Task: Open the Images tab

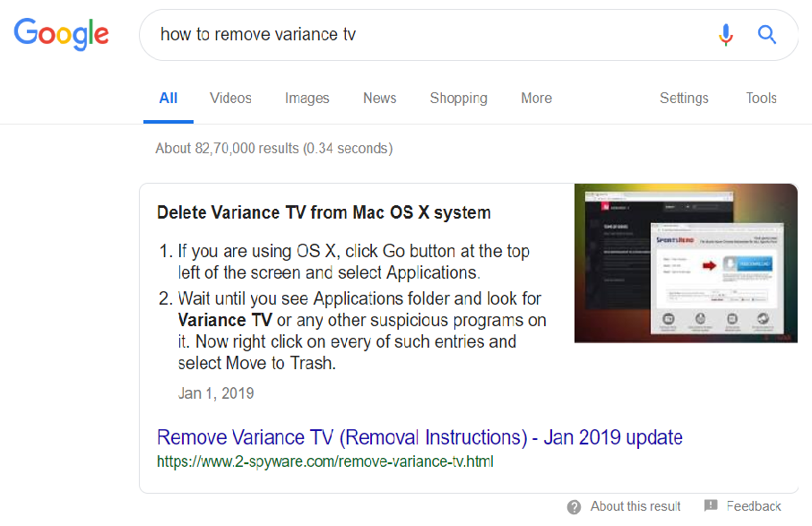Action: [x=307, y=99]
